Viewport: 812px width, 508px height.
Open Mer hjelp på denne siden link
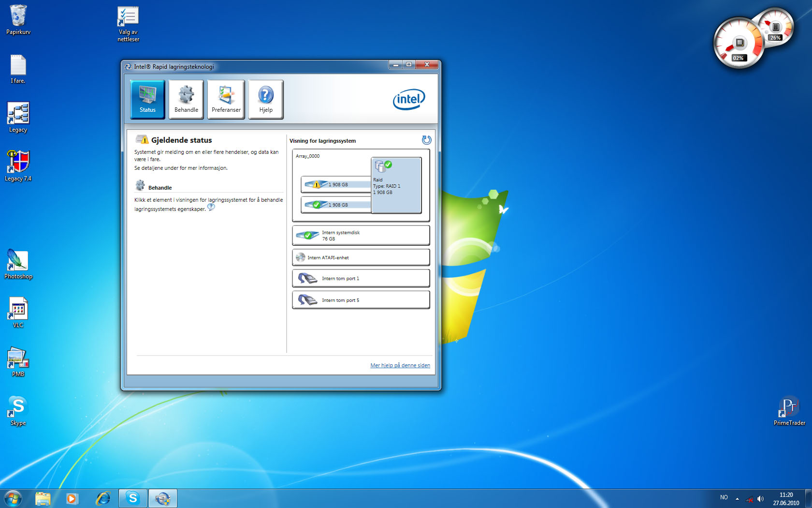[400, 365]
